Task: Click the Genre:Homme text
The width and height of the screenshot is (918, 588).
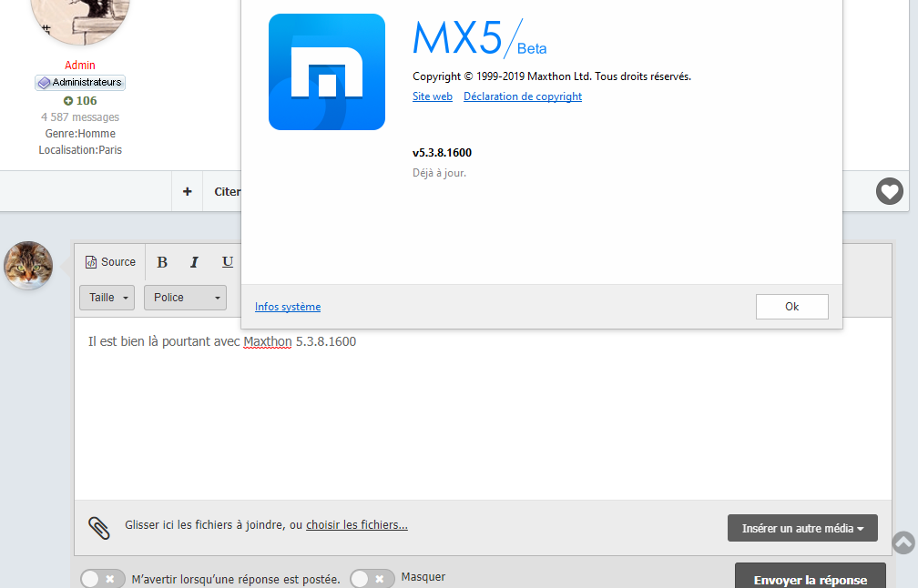Action: (x=80, y=134)
